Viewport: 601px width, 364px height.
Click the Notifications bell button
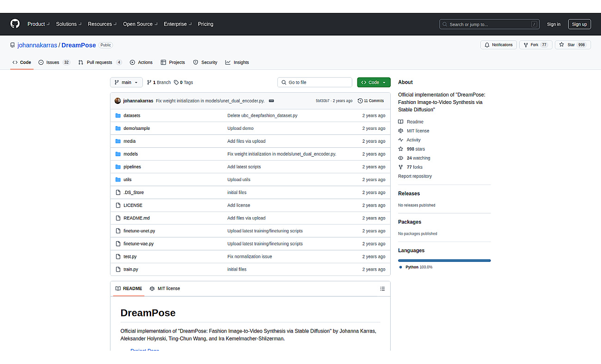(x=498, y=45)
